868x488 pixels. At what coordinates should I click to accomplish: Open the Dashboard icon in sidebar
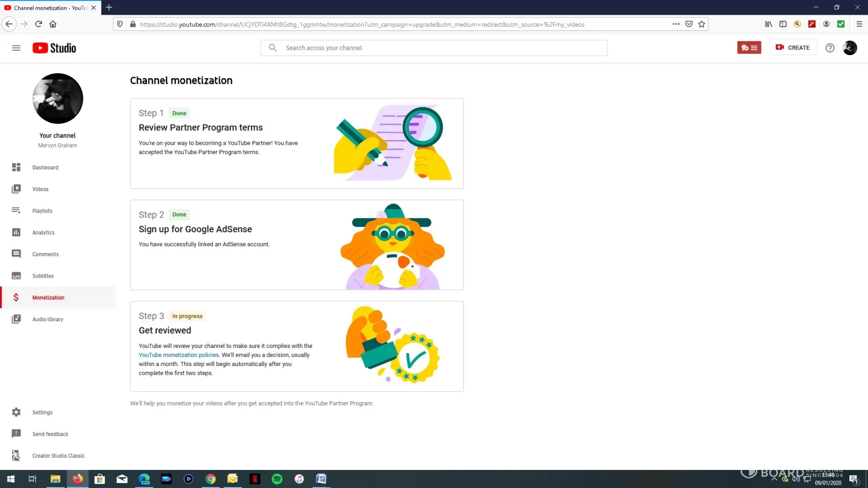(16, 167)
